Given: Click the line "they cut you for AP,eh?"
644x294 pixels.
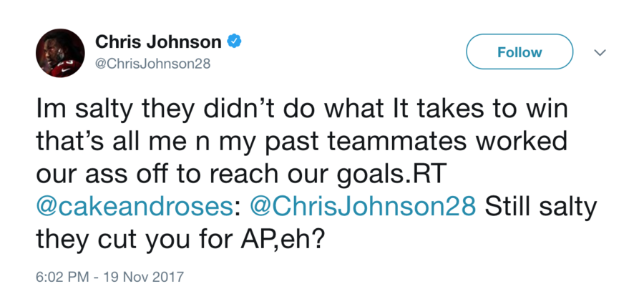Looking at the screenshot, I should (179, 240).
